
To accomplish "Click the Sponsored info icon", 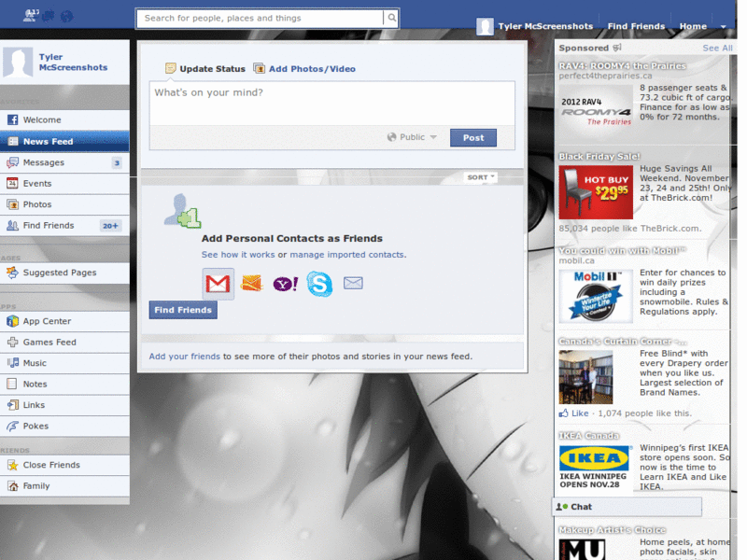I will (617, 48).
